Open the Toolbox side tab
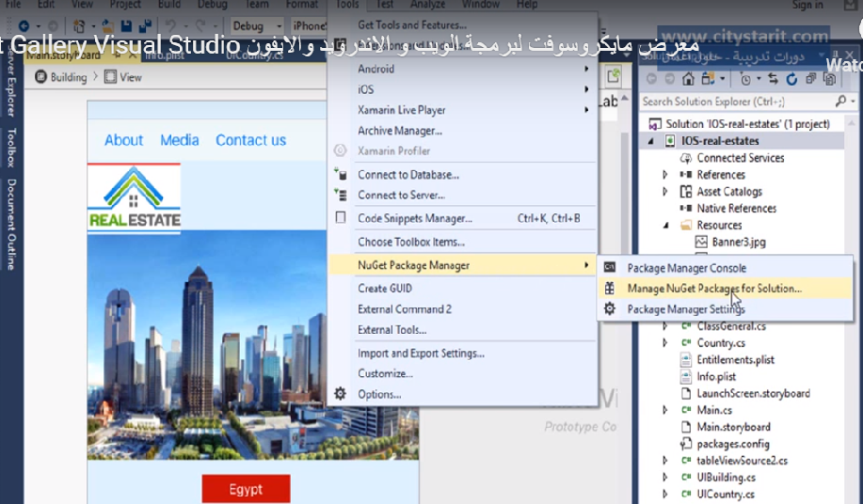 coord(11,148)
